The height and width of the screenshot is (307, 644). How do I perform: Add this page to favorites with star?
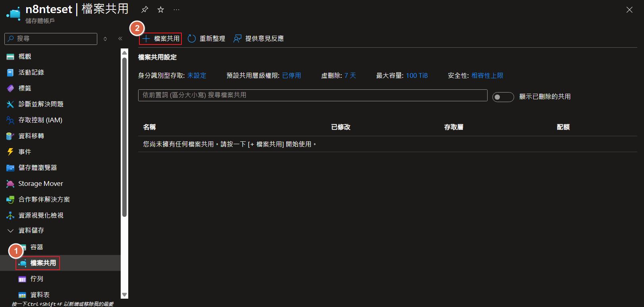coord(161,9)
